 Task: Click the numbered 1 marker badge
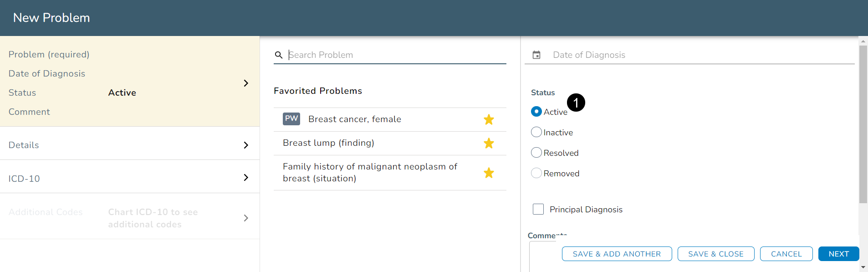(x=576, y=103)
